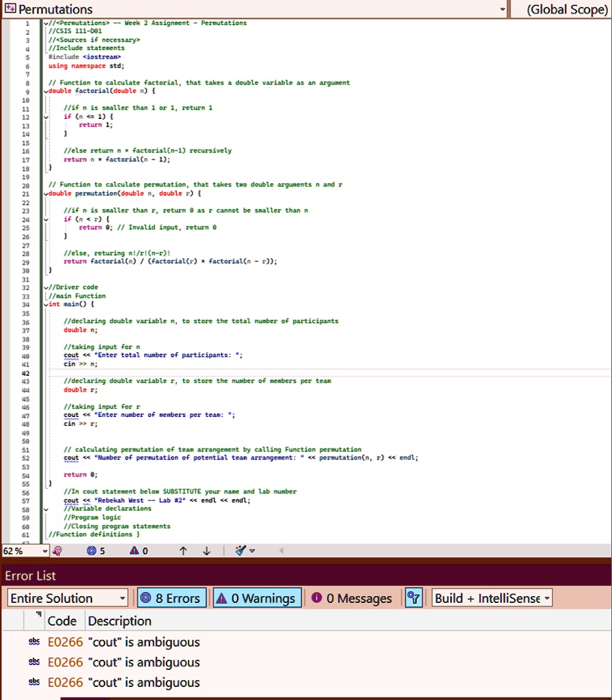Open the Entire Solution scope dropdown

(x=67, y=598)
